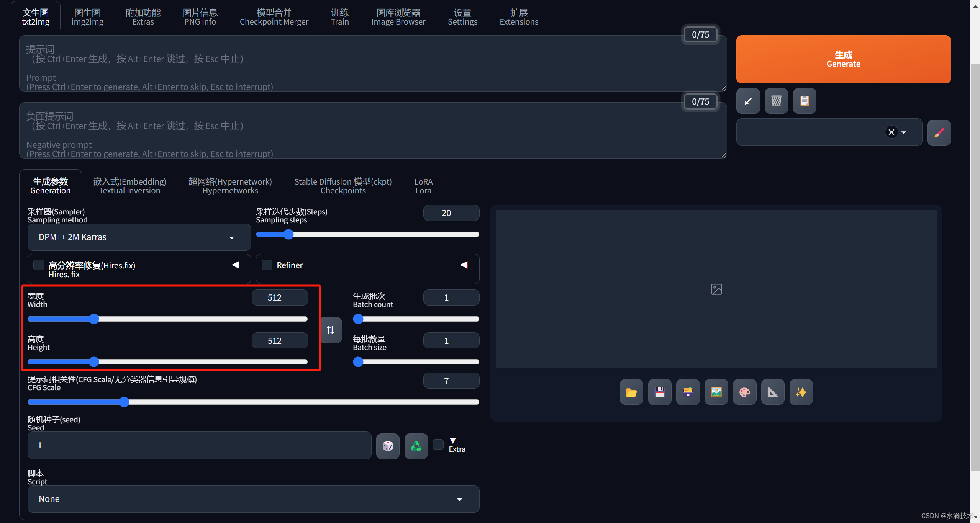Click the sparkles icon below the preview
The height and width of the screenshot is (523, 980).
(801, 392)
